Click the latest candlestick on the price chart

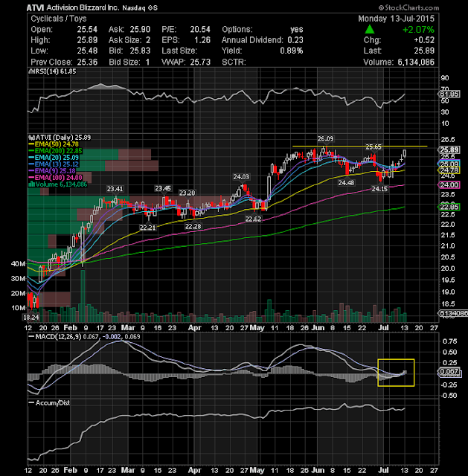click(405, 153)
